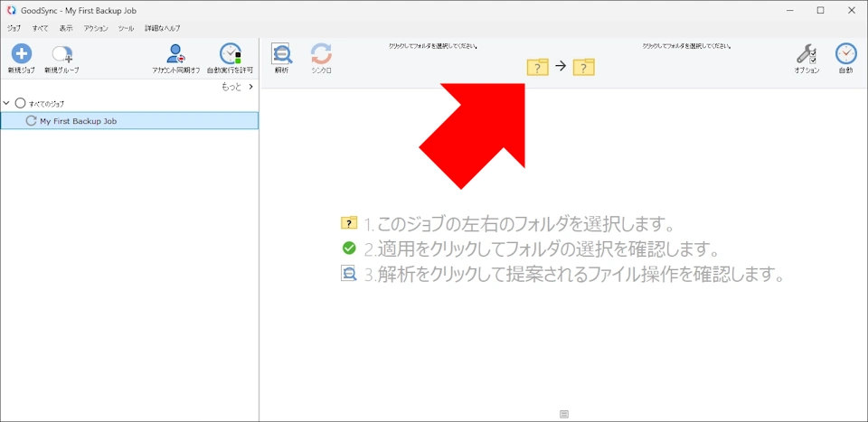Select the right folder question-mark icon
The height and width of the screenshot is (422, 868).
pyautogui.click(x=583, y=67)
